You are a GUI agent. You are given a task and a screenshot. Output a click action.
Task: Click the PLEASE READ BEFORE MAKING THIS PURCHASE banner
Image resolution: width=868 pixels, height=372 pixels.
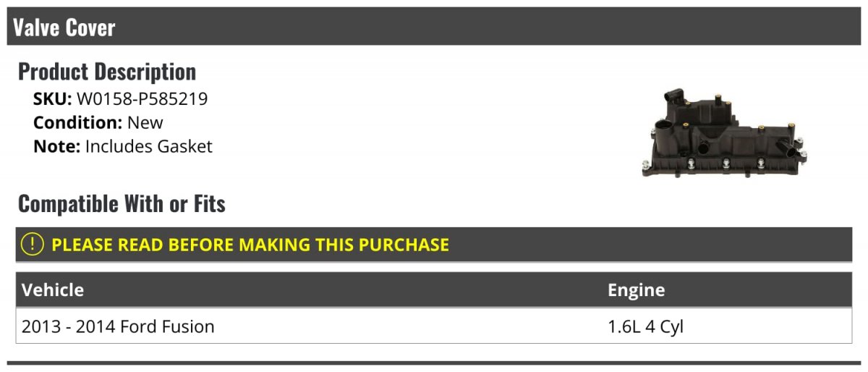[434, 245]
